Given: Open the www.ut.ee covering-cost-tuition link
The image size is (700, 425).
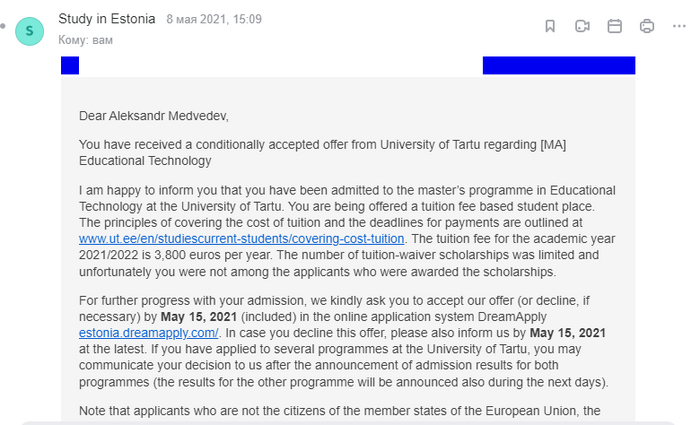Looking at the screenshot, I should (241, 239).
